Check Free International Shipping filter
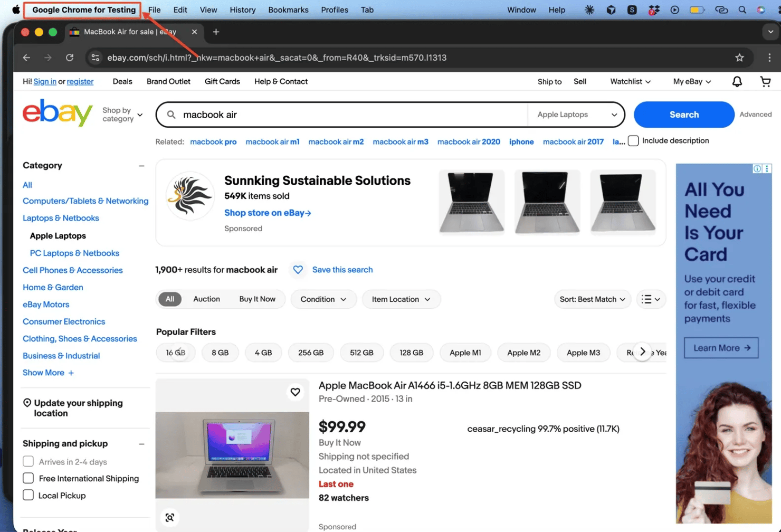Viewport: 781px width, 532px height. coord(28,478)
